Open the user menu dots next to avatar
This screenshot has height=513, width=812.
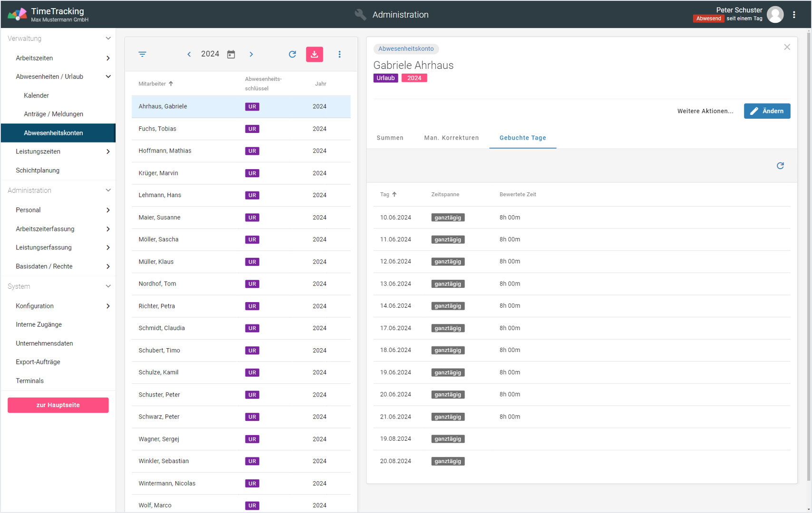point(794,15)
